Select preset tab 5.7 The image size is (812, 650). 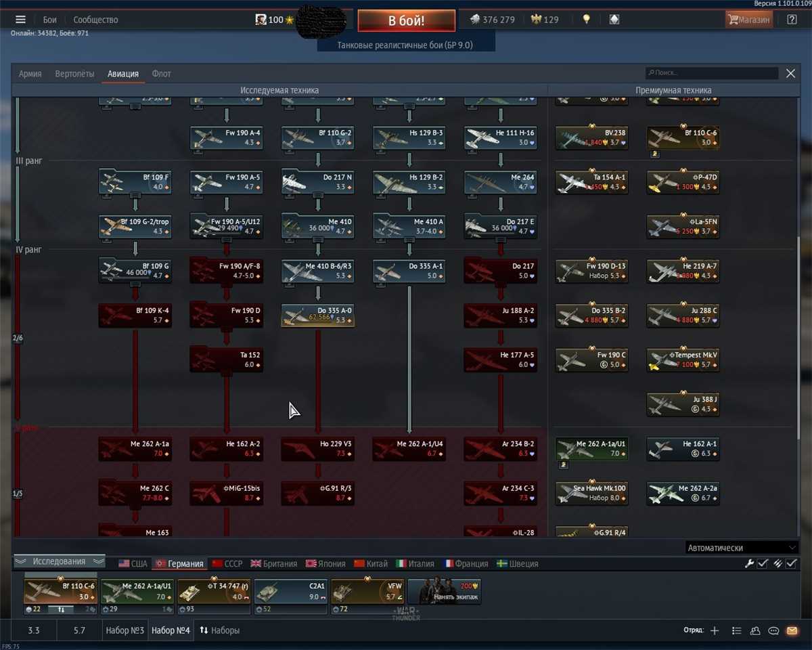[x=79, y=630]
